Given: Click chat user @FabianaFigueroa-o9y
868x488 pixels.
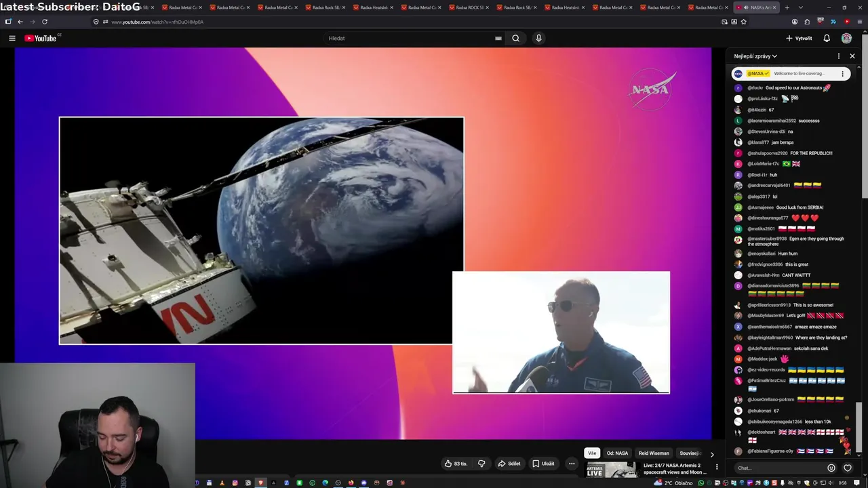Looking at the screenshot, I should [770, 451].
